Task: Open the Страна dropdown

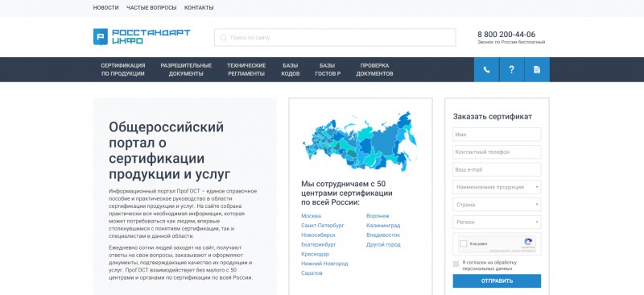Action: (497, 205)
